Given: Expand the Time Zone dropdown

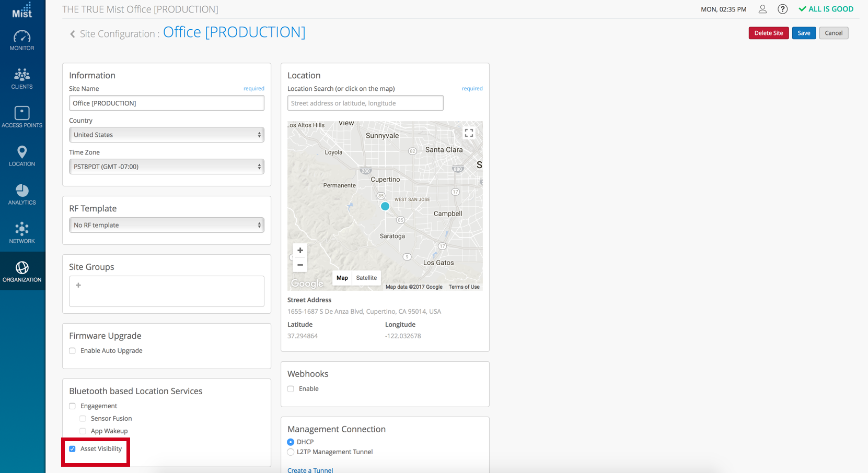Looking at the screenshot, I should point(166,167).
